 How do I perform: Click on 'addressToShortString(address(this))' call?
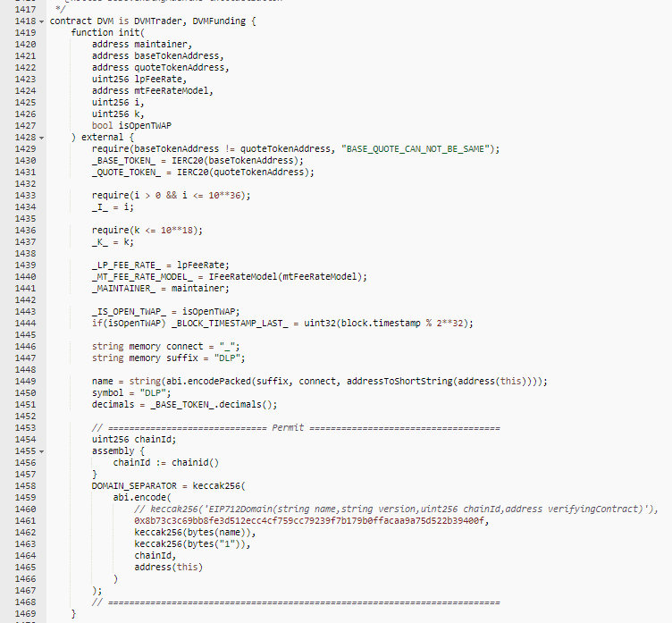(440, 381)
